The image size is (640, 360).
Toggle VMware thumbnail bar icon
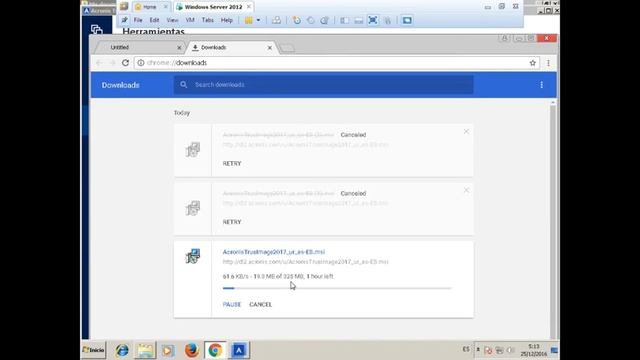359,20
